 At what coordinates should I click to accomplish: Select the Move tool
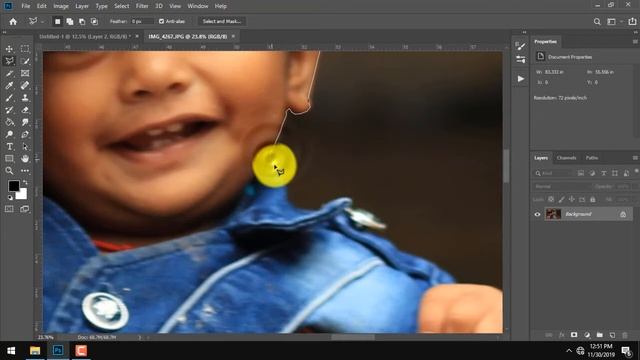[9, 49]
